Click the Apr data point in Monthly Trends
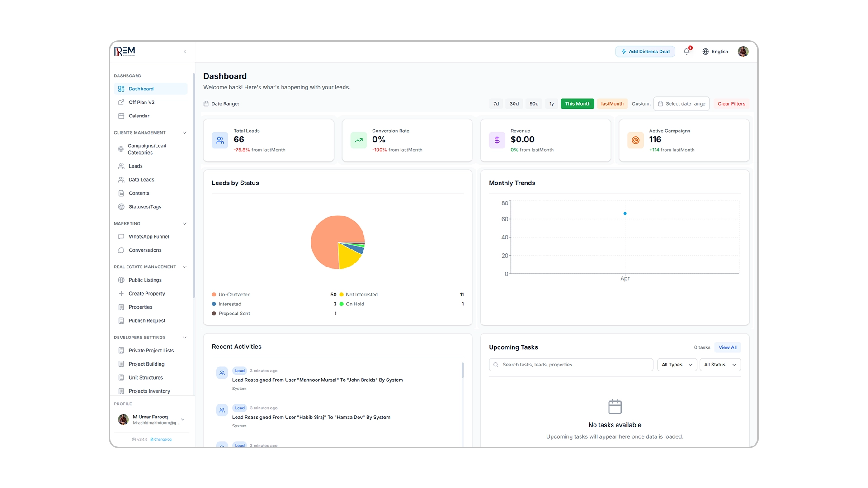868x488 pixels. coord(625,213)
